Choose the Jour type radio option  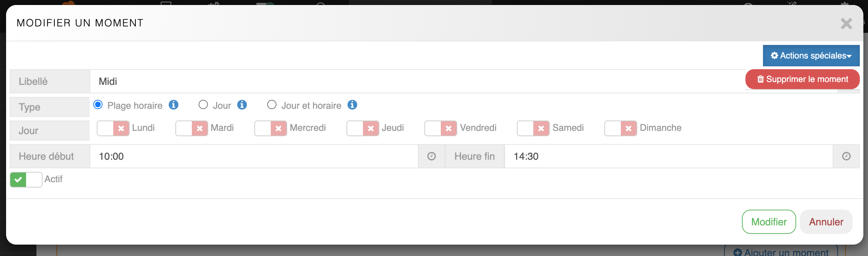[x=203, y=105]
